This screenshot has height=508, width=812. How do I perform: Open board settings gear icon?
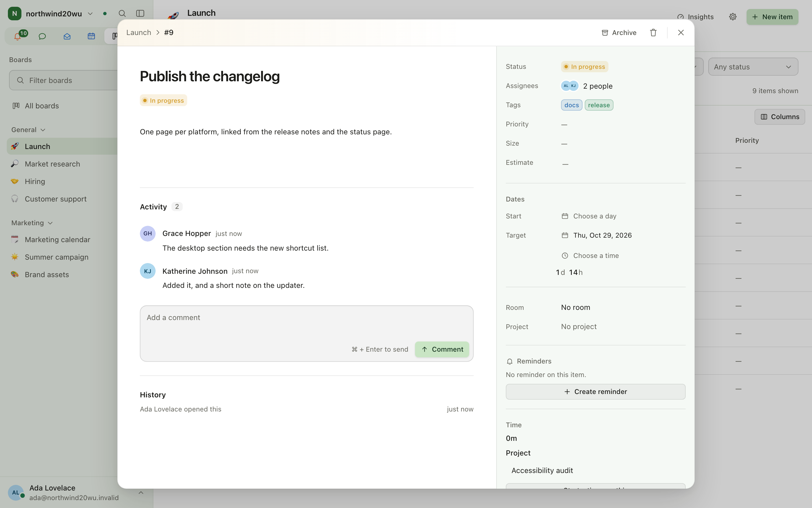coord(733,17)
